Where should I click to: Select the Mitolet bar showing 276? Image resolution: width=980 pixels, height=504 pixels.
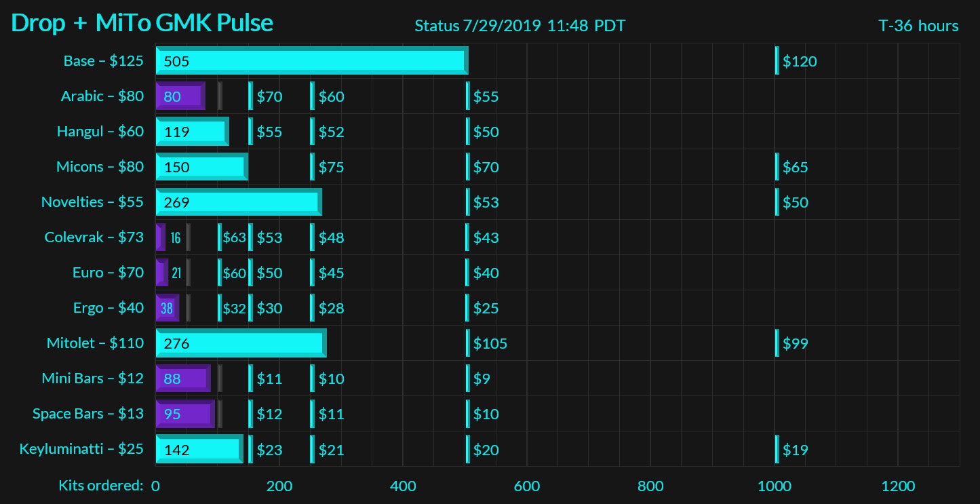[241, 343]
